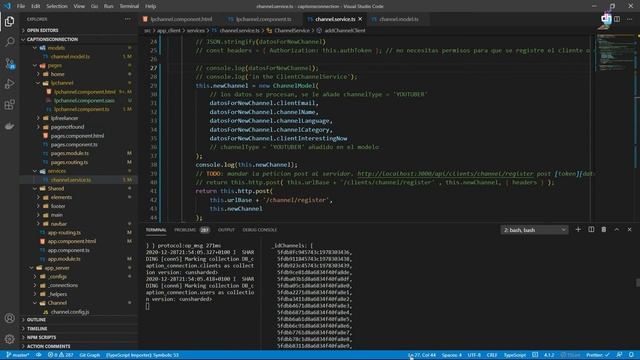Close the channel.service.ts tab
Screen dimensions: 640x360
coord(360,19)
